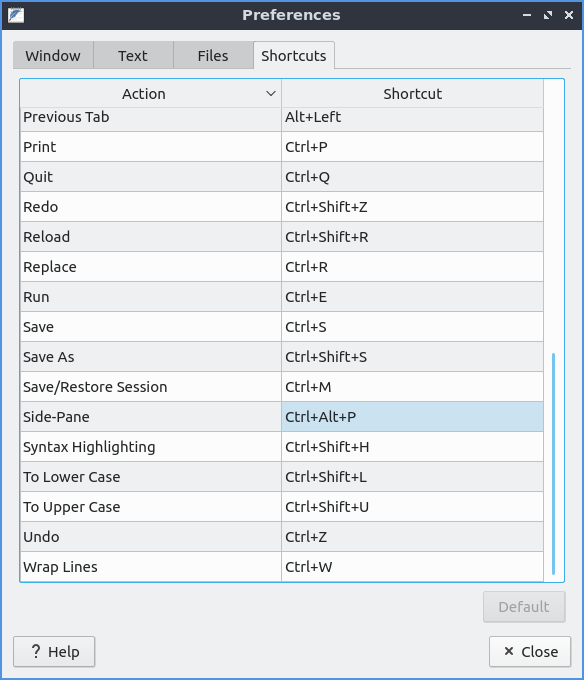This screenshot has width=584, height=680.
Task: Select the Ctrl+Shift+Z shortcut for Redo
Action: coord(412,207)
